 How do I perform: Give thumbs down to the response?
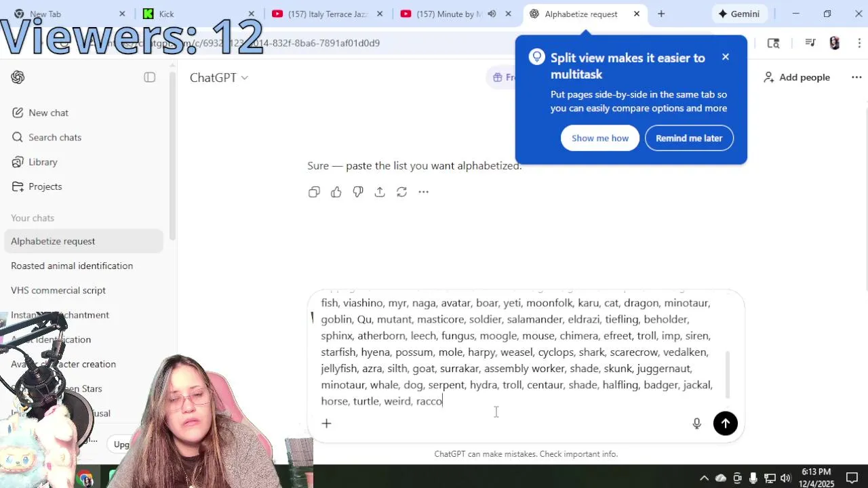(358, 192)
